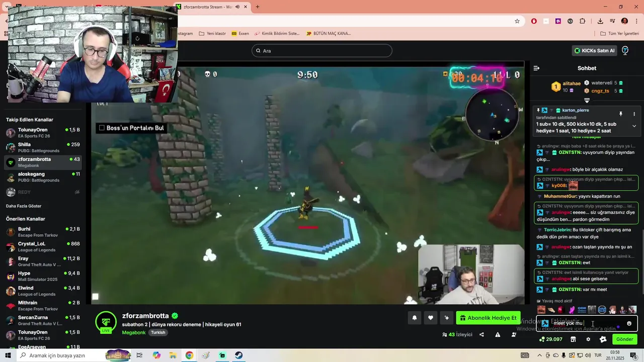This screenshot has width=644, height=362.
Task: Open the Mithrain recommended channel
Action: tap(43, 306)
